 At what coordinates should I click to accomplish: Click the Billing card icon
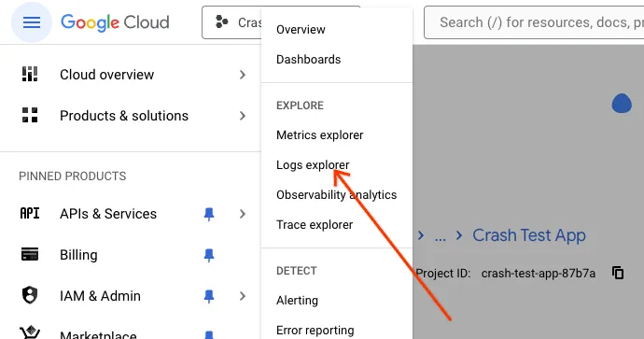(30, 255)
